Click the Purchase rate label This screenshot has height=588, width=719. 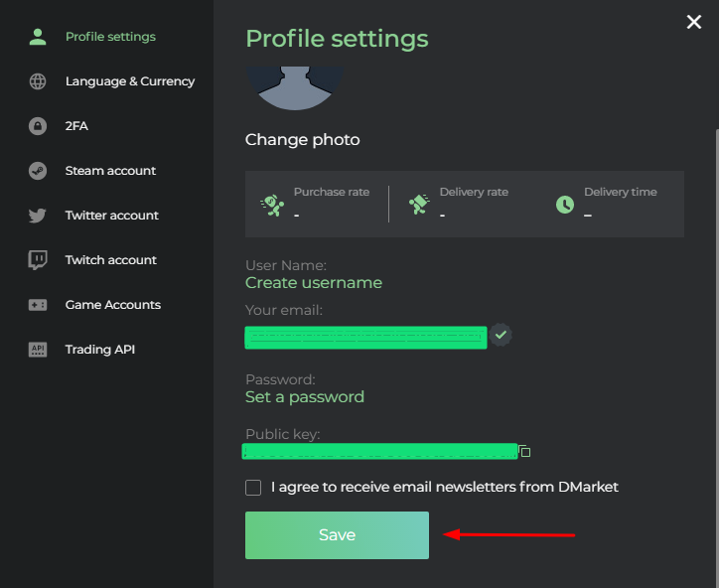point(332,192)
